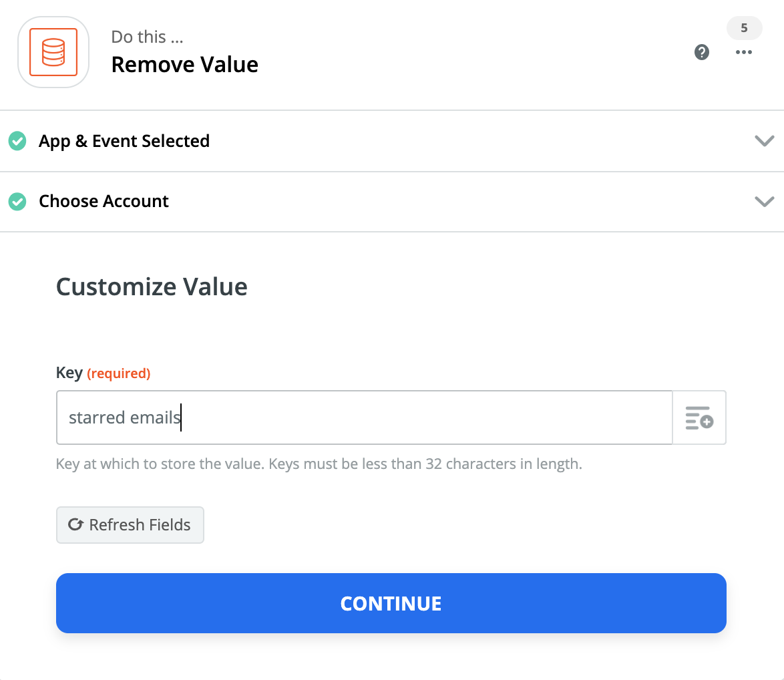Image resolution: width=784 pixels, height=680 pixels.
Task: Expand the App & Event Selected chevron
Action: (x=764, y=141)
